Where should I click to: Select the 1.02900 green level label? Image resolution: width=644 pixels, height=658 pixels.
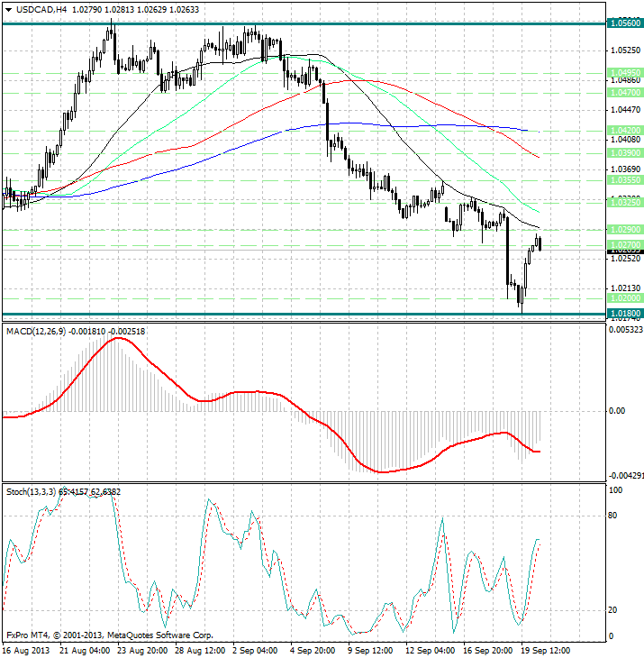pyautogui.click(x=625, y=230)
